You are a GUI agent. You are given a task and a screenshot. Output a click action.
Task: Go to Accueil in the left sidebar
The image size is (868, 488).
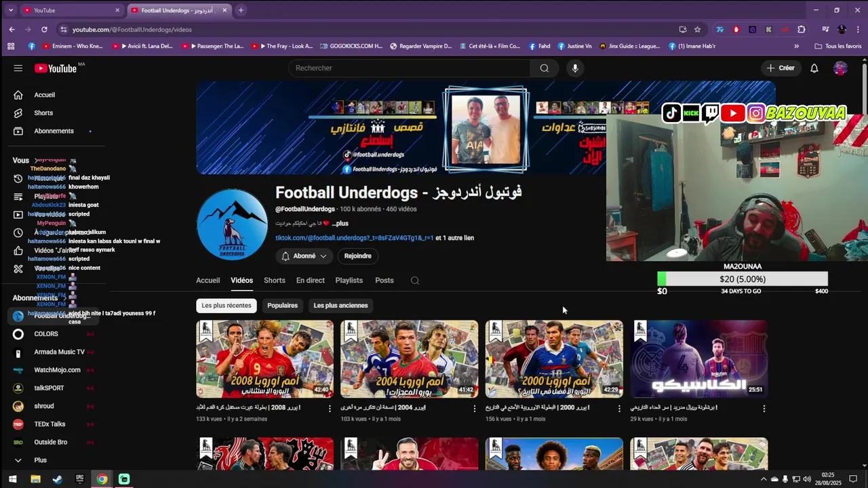[x=45, y=95]
